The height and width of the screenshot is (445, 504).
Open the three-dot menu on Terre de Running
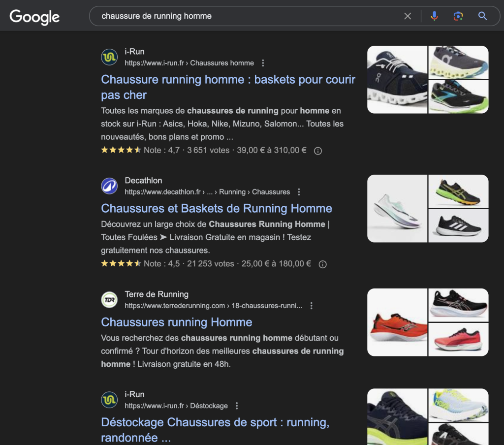(311, 305)
